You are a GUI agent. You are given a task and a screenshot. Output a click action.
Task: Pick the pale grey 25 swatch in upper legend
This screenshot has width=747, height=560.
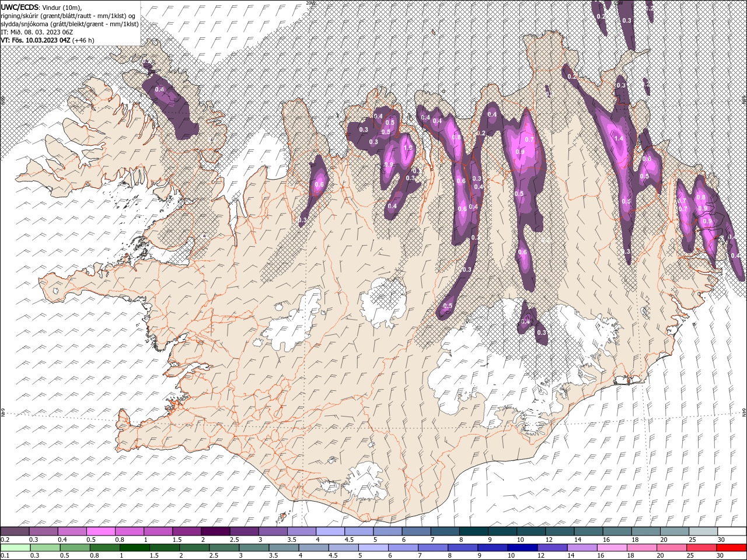click(x=703, y=531)
